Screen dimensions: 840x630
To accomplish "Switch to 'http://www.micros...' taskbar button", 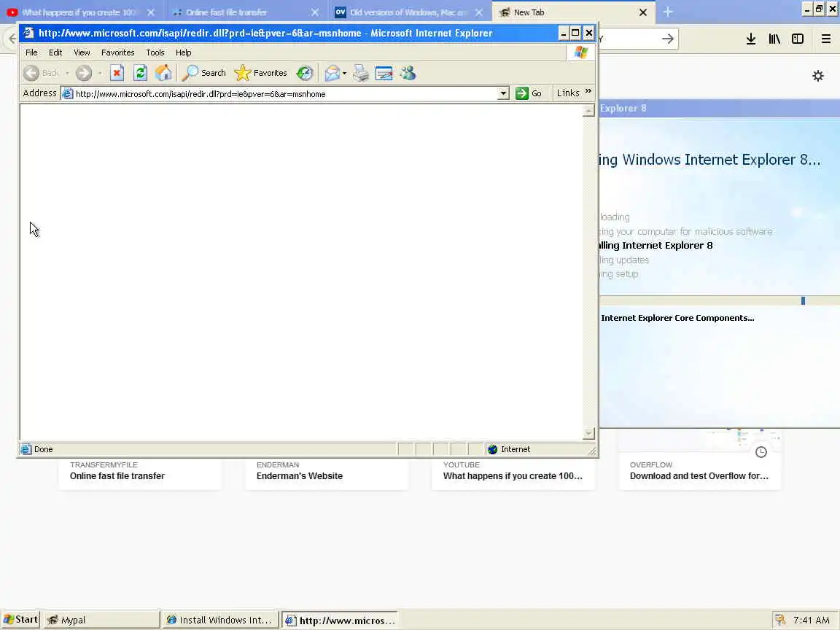I will point(340,620).
